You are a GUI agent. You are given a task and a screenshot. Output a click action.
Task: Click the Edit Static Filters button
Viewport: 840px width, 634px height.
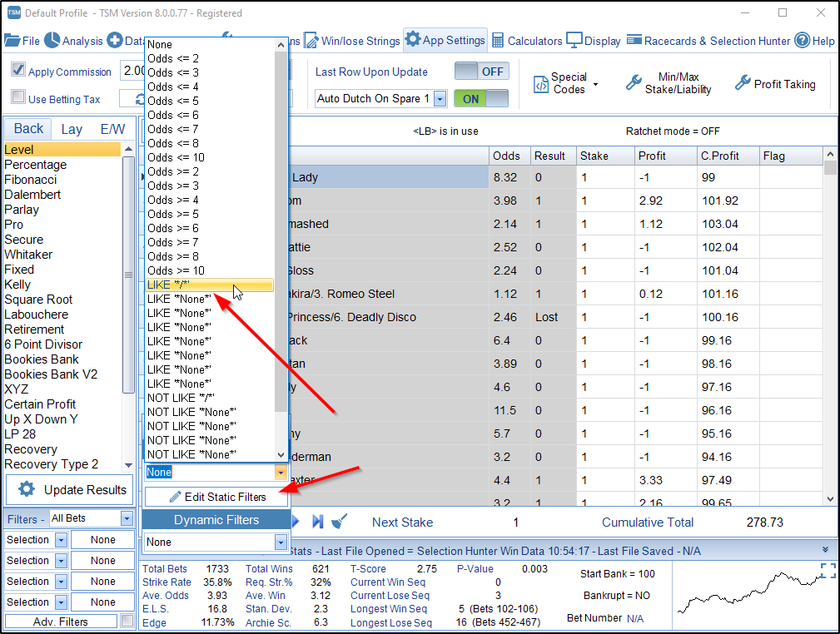pyautogui.click(x=216, y=497)
